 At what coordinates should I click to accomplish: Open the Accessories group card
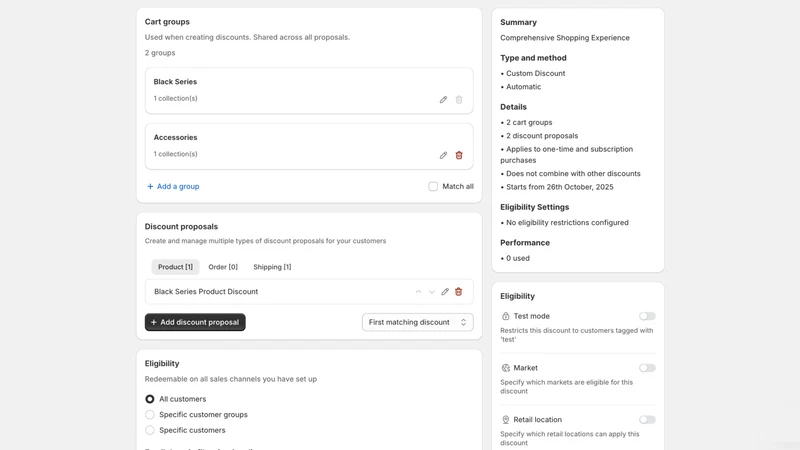(309, 146)
